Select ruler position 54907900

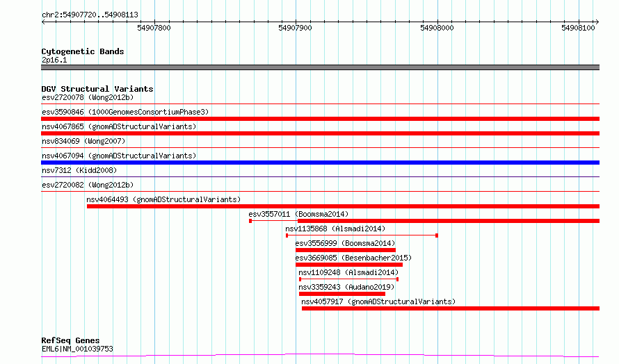[x=295, y=28]
